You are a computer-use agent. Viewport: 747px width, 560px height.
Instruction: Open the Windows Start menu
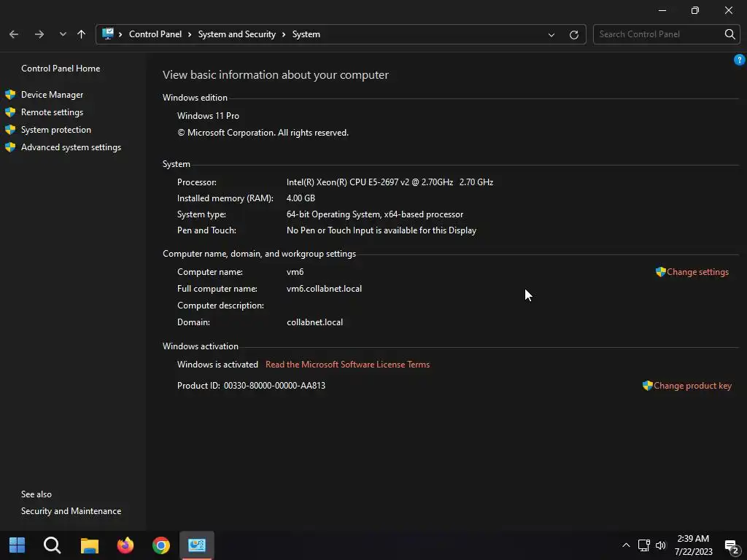tap(18, 545)
